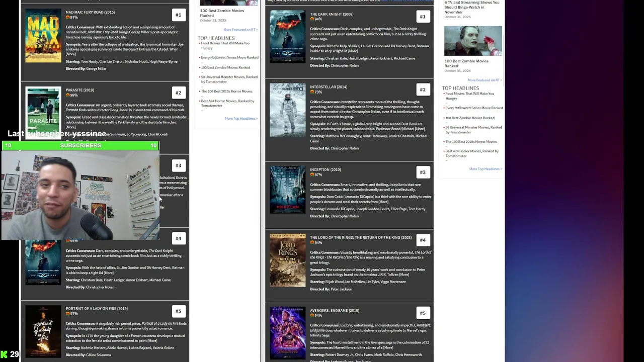644x362 pixels.
Task: Open 50 Universal Monster Movies headline on the left page
Action: point(229,79)
